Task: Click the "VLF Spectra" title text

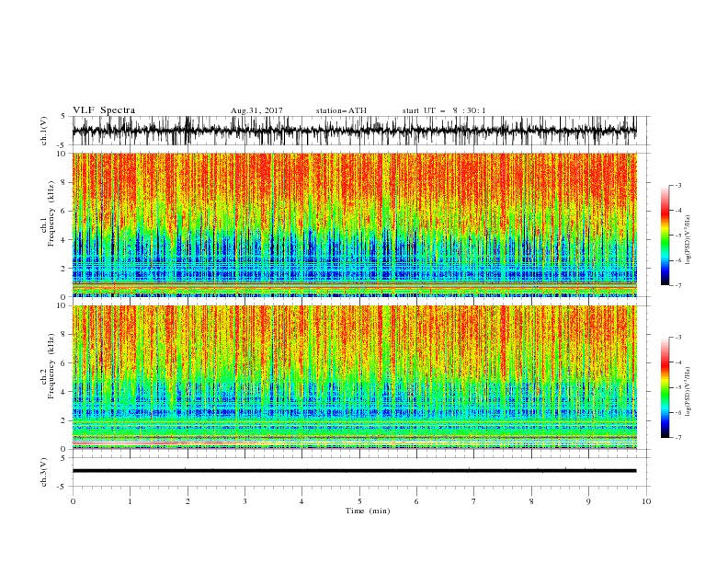Action: pos(104,110)
